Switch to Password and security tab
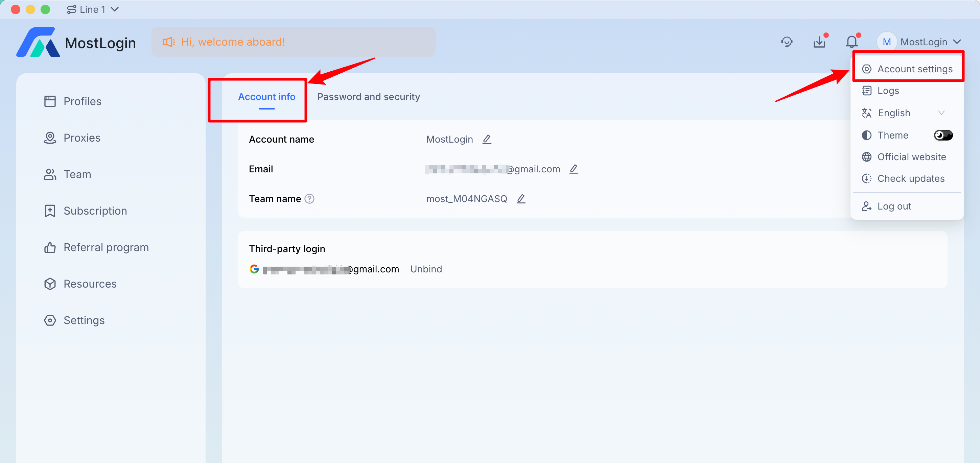This screenshot has height=463, width=980. [x=369, y=97]
